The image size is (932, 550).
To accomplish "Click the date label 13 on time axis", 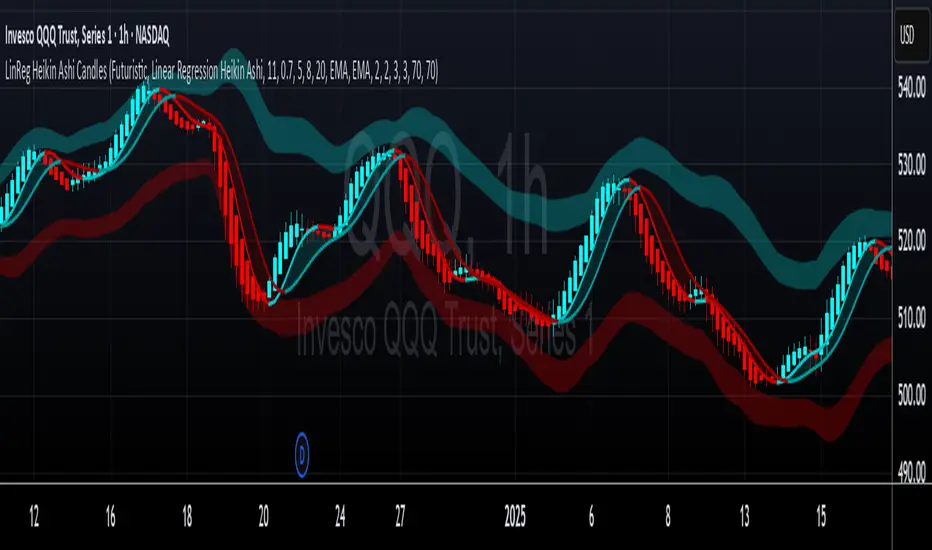I will click(x=744, y=517).
